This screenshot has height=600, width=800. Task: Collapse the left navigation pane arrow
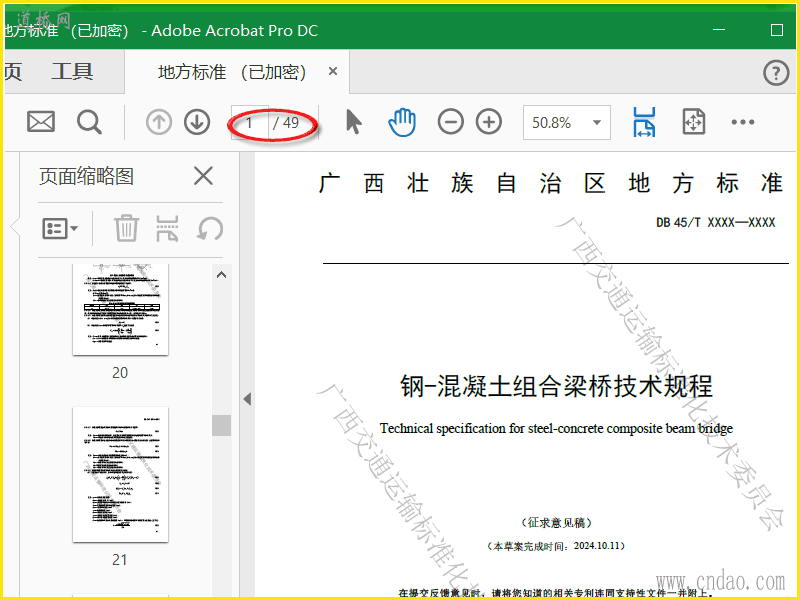[x=247, y=399]
